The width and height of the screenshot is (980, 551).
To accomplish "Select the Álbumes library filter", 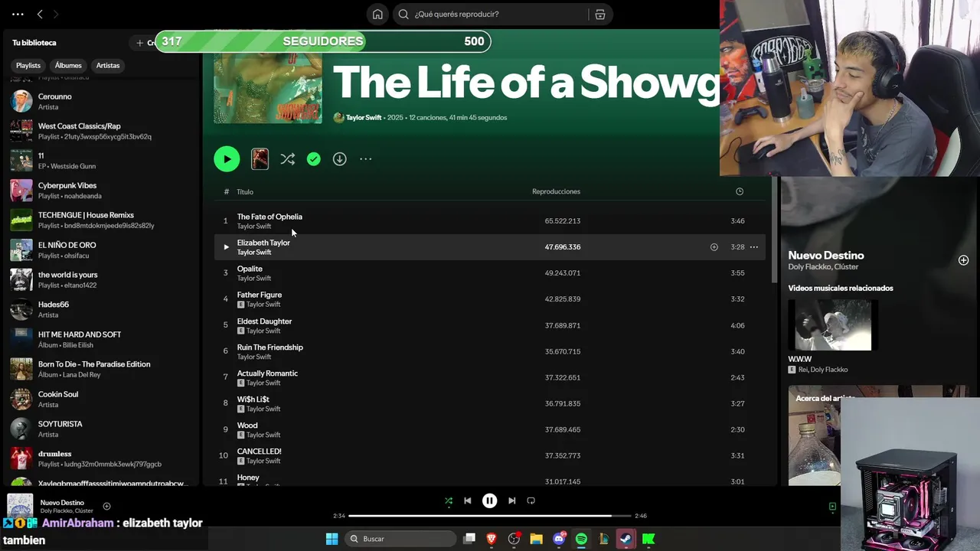I will [x=68, y=65].
